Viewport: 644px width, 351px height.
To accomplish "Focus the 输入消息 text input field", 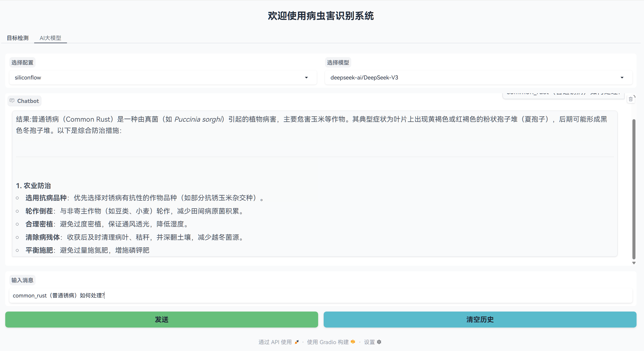I will pyautogui.click(x=321, y=296).
